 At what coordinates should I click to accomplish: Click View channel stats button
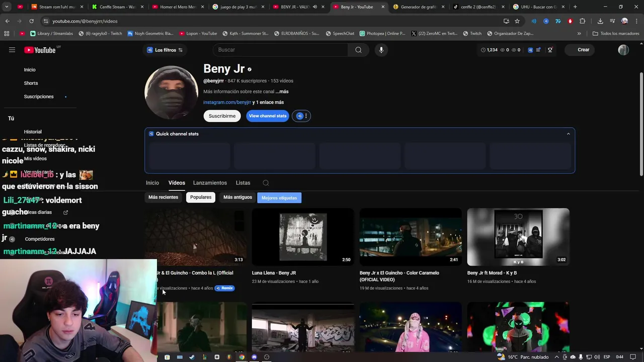pos(268,116)
